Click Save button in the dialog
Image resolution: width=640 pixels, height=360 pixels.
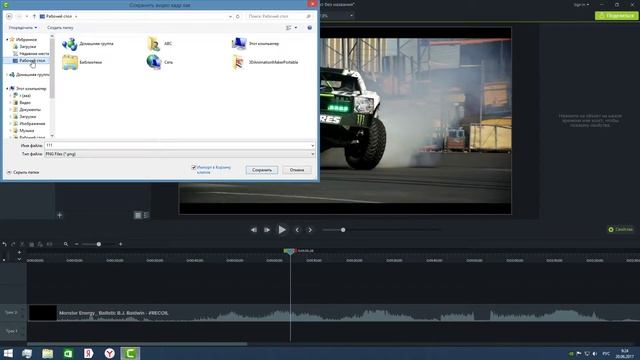(262, 170)
